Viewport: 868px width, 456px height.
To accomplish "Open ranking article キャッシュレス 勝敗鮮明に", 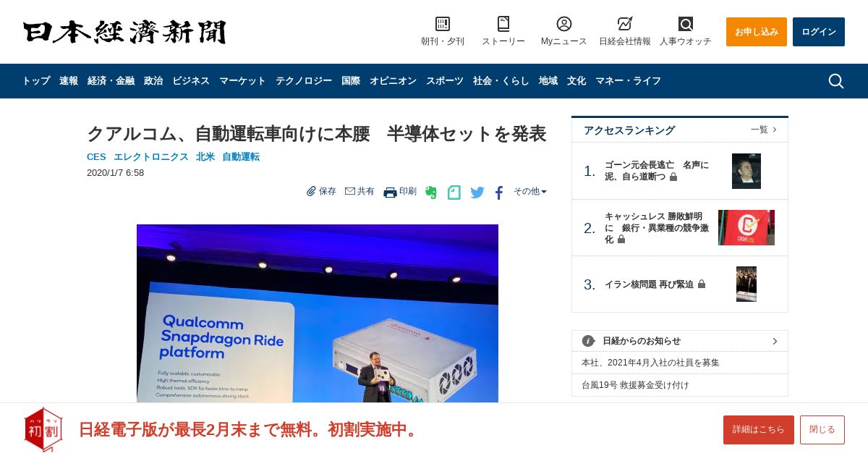I will coord(657,228).
